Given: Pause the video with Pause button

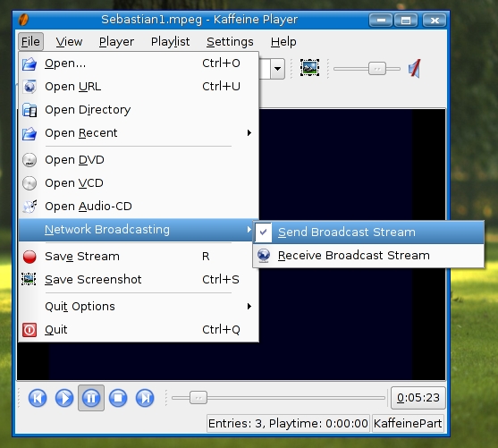Looking at the screenshot, I should [x=91, y=398].
